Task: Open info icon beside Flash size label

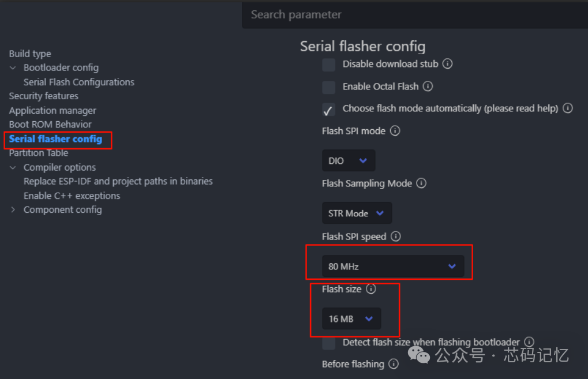Action: [371, 289]
